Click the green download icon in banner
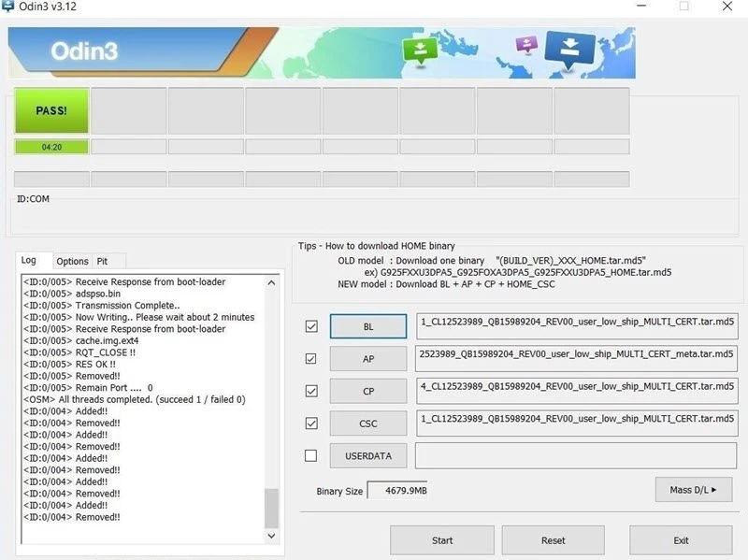 pos(420,50)
